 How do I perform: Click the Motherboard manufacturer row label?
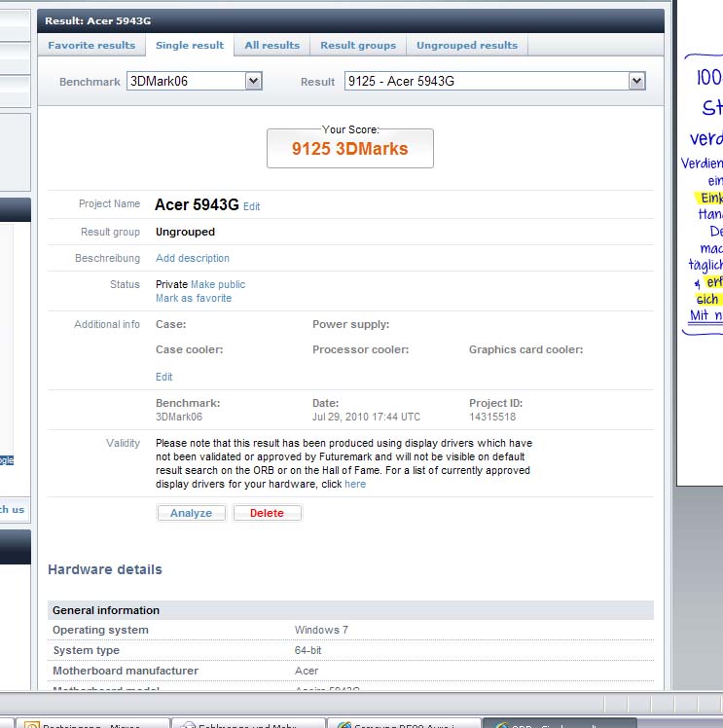[126, 671]
